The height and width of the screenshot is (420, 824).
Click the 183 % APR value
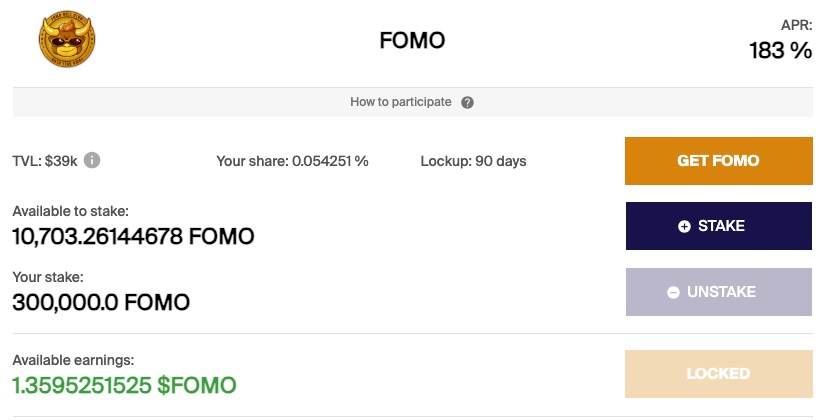[x=780, y=50]
